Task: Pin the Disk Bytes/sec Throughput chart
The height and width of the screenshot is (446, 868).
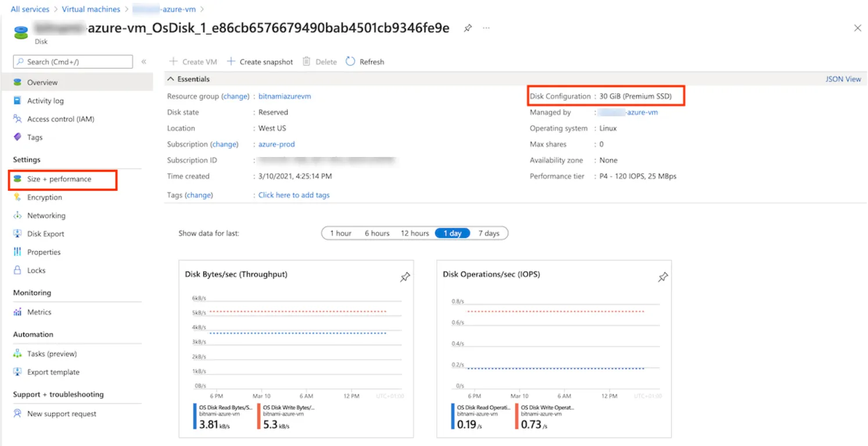Action: click(405, 277)
